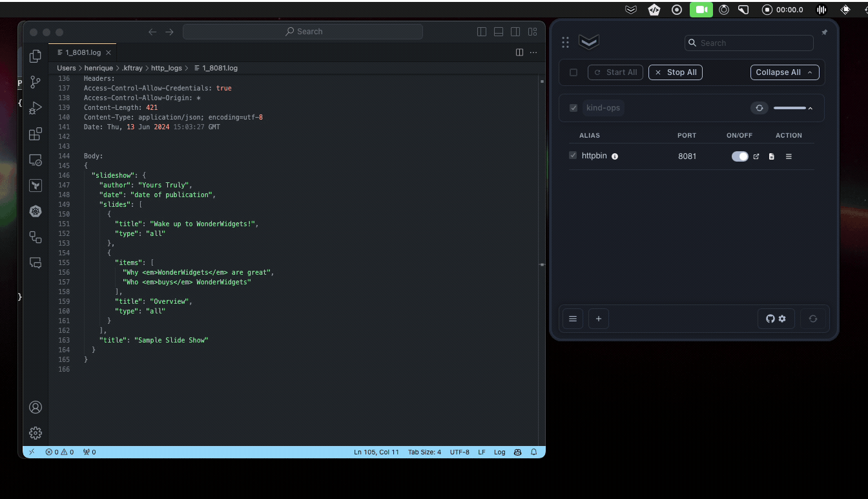Select the 1_8081.log editor tab
The height and width of the screenshot is (499, 868).
tap(83, 52)
